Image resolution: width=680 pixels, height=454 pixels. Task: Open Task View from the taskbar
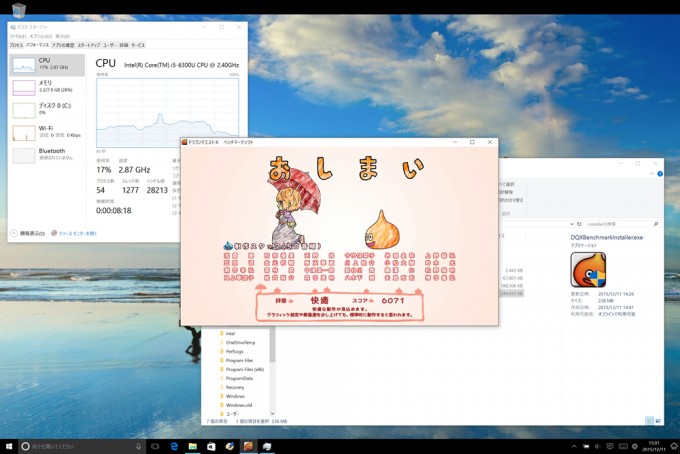[x=155, y=446]
